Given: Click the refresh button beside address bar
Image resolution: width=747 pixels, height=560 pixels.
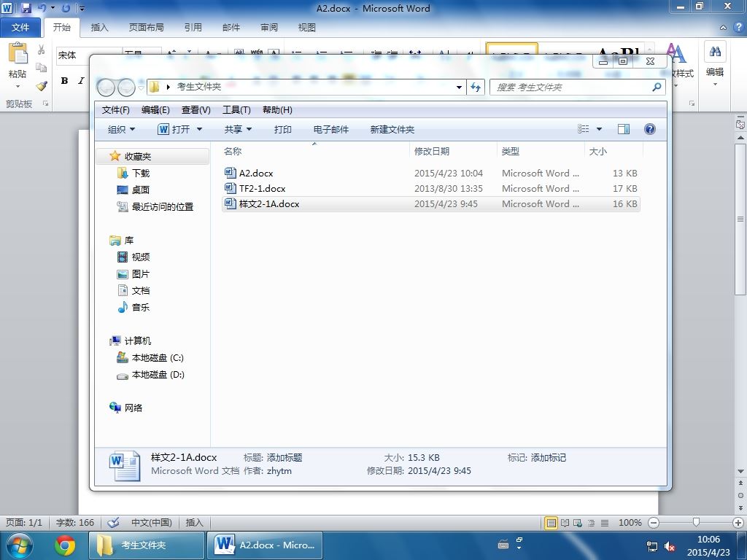Looking at the screenshot, I should coord(476,87).
